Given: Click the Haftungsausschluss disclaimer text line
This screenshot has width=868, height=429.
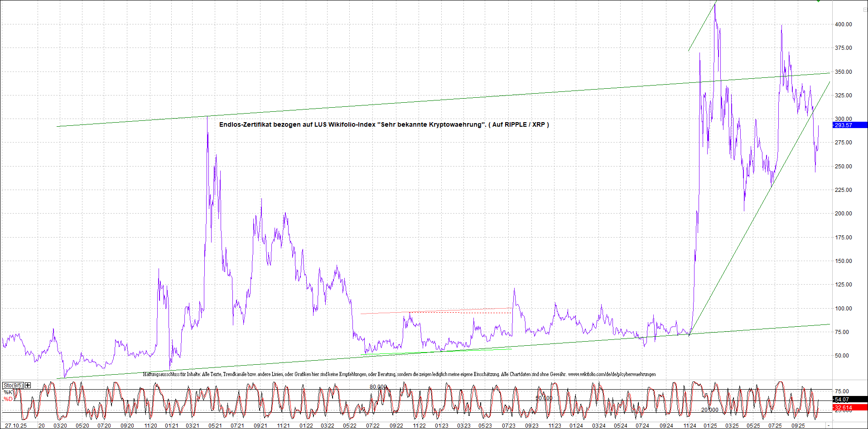Looking at the screenshot, I should click(399, 374).
